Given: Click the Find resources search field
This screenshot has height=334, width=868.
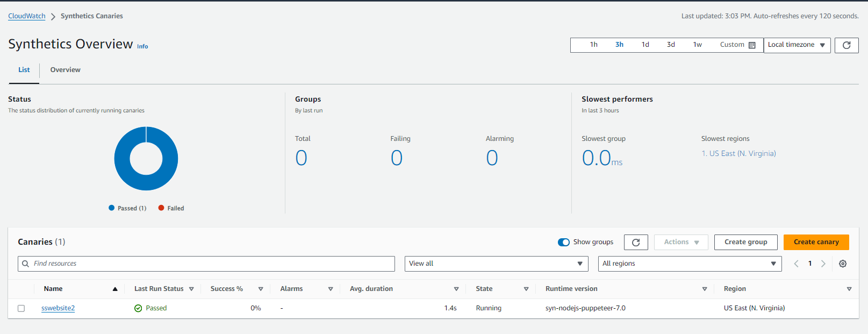Looking at the screenshot, I should tap(210, 264).
